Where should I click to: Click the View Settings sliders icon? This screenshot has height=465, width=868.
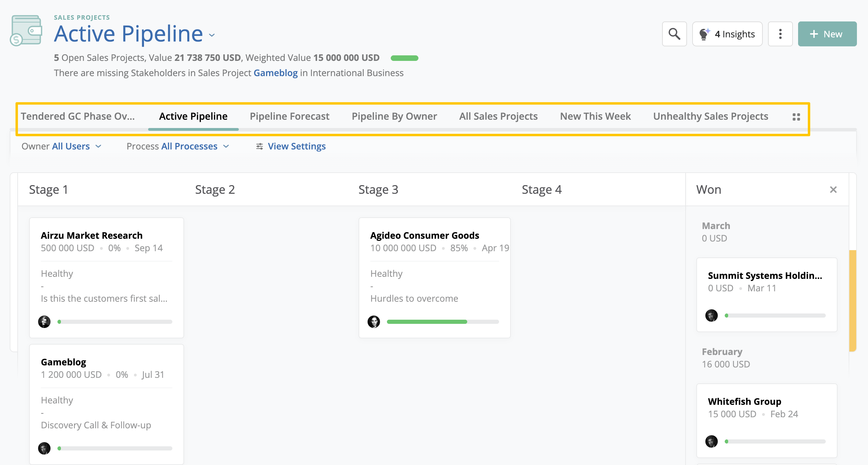[x=259, y=146]
